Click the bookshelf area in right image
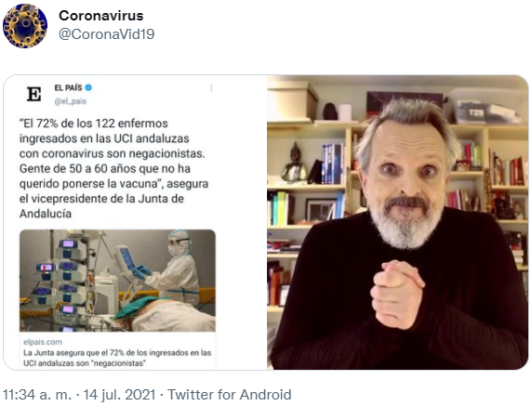 pyautogui.click(x=309, y=190)
